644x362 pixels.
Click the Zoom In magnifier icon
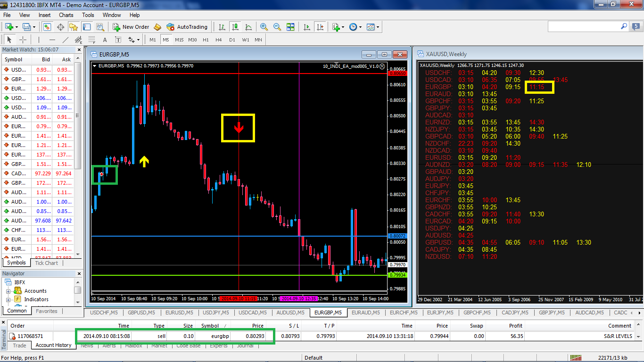pyautogui.click(x=264, y=27)
